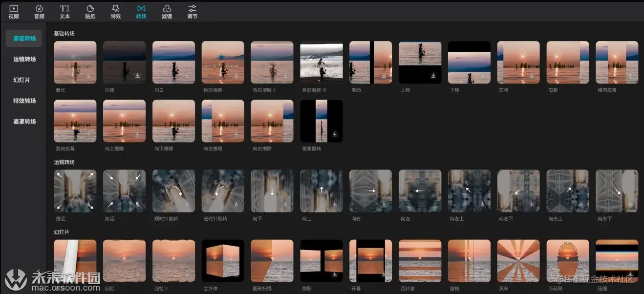This screenshot has width=644, height=294.
Task: Select 幻灯片 category in sidebar
Action: click(21, 80)
